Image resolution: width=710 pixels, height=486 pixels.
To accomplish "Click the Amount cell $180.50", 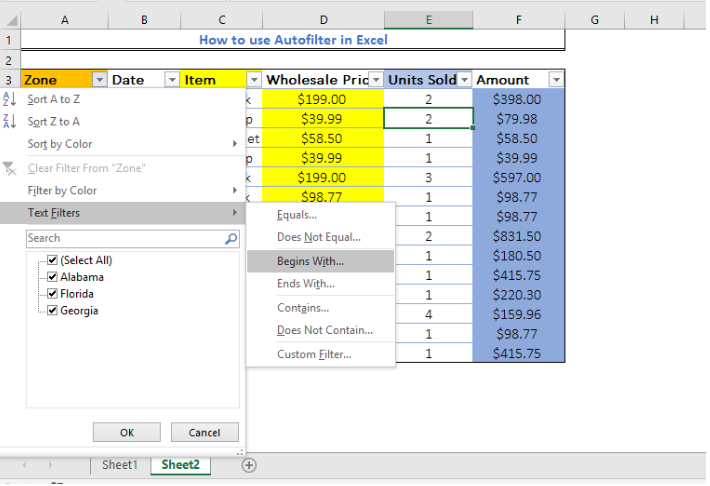I will tap(518, 255).
